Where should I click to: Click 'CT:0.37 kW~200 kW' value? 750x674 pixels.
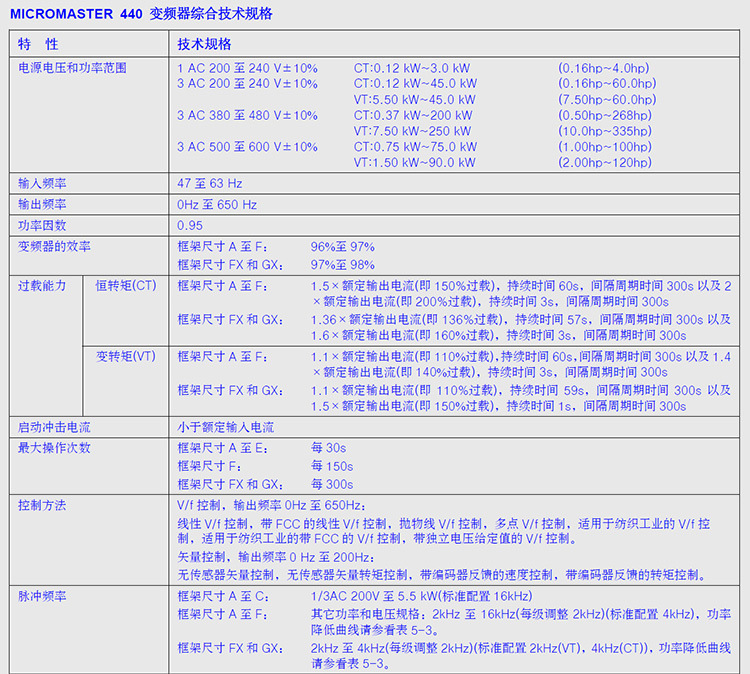click(413, 115)
